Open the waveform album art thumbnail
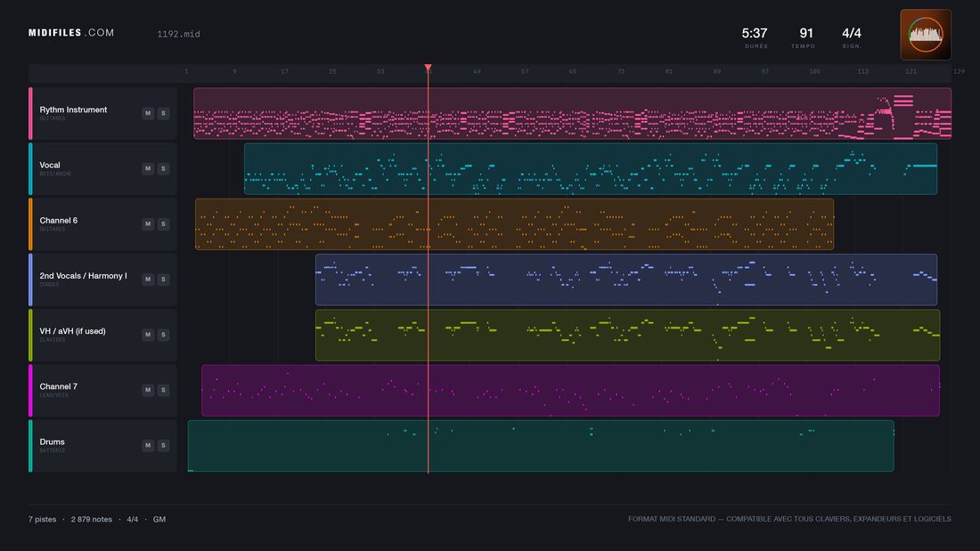Viewport: 980px width, 551px height. [x=926, y=35]
